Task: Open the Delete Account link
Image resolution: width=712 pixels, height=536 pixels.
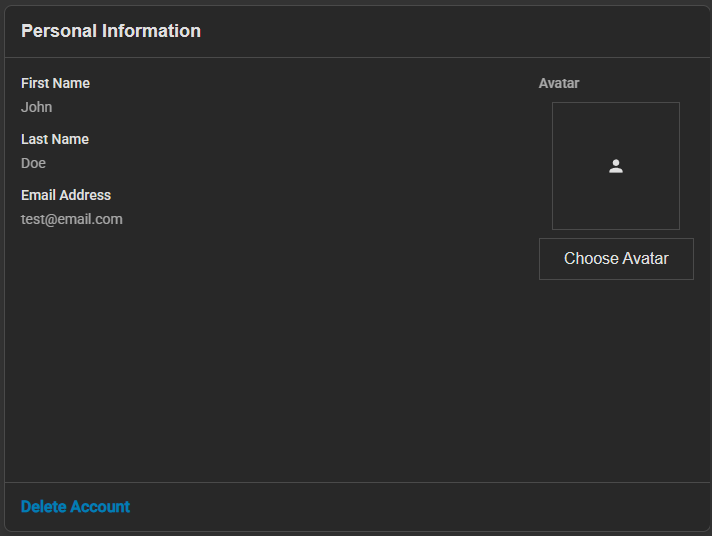Action: pos(75,506)
